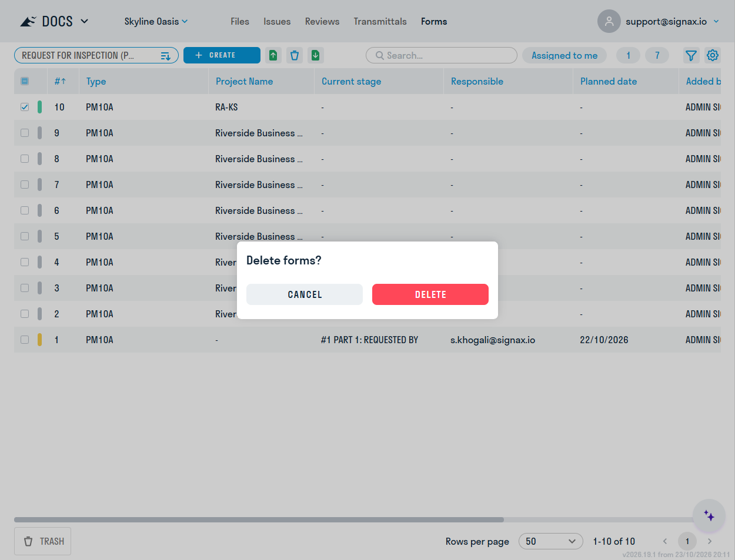Click the trash bin icon beside the Create button
The image size is (735, 560).
[295, 55]
